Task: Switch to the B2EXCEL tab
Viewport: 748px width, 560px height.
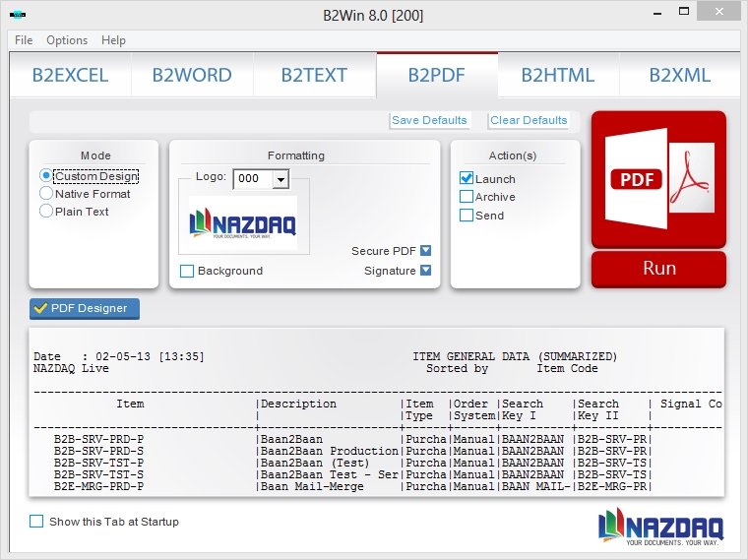Action: (x=70, y=76)
